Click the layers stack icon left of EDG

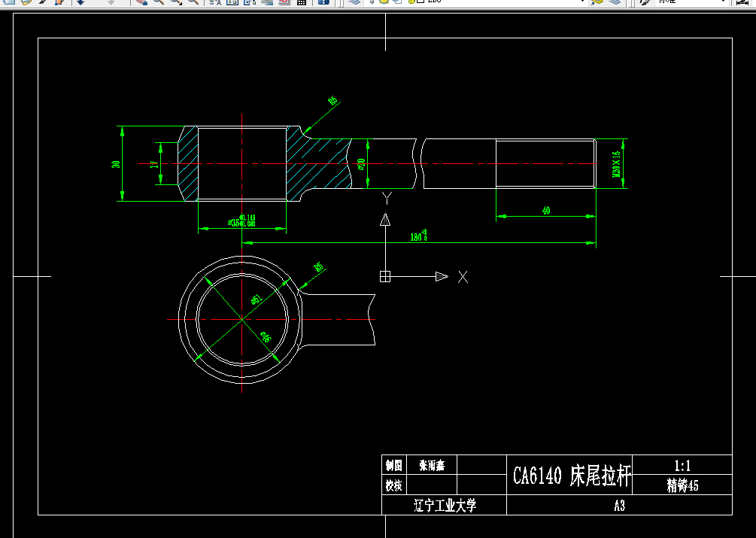[x=357, y=5]
